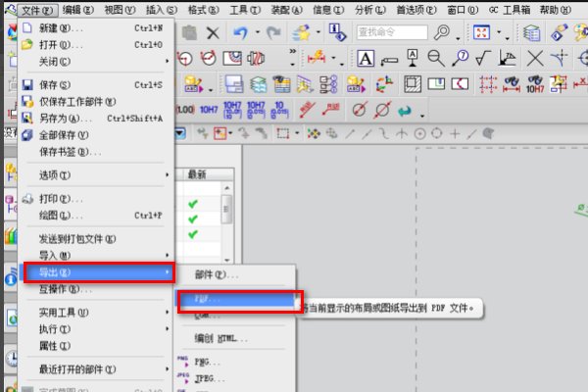
Task: Select 发送到打包文件 menu entry
Action: (x=94, y=239)
